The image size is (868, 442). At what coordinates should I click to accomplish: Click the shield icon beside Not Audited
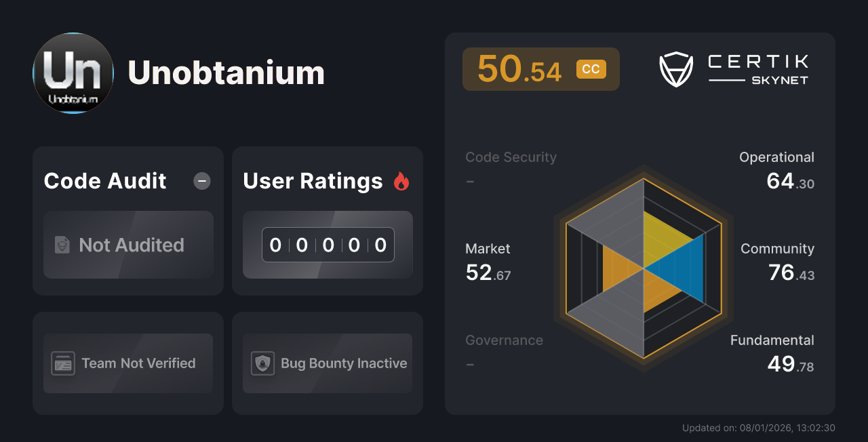click(62, 245)
